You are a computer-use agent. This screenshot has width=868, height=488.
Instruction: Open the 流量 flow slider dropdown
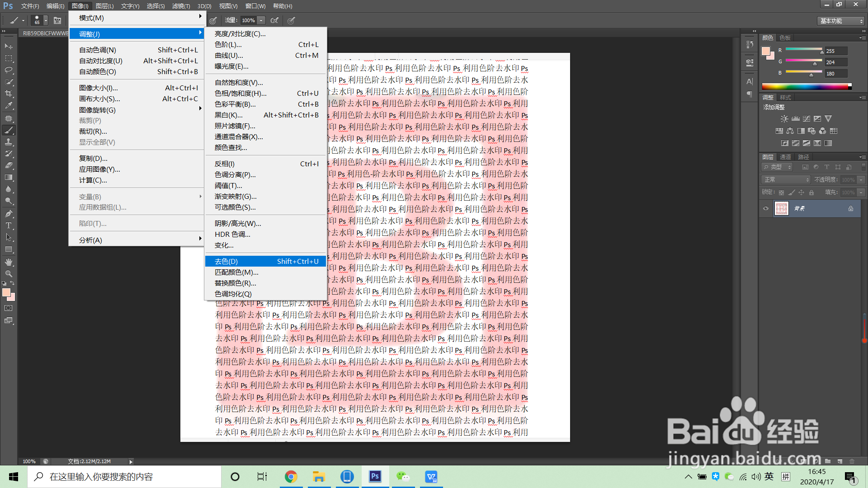[261, 20]
